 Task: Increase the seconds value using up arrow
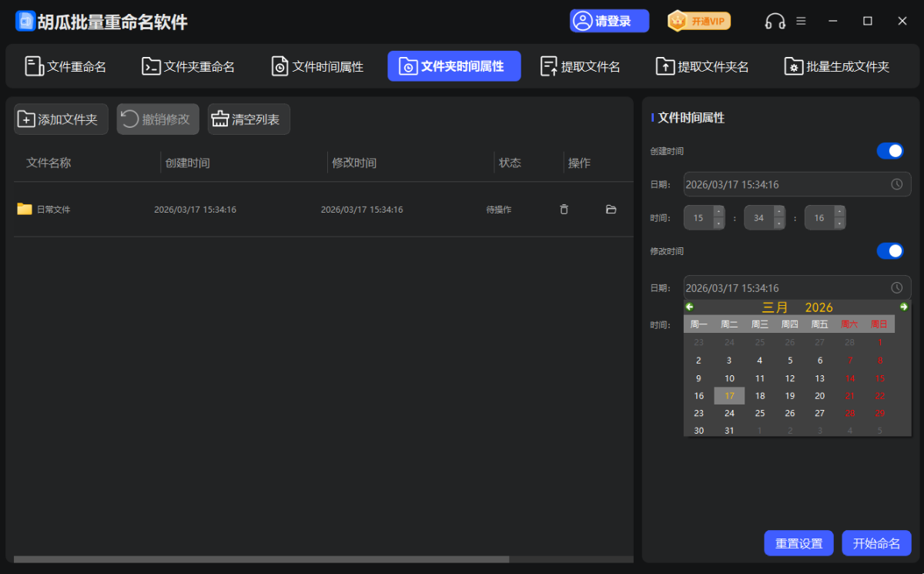point(839,212)
